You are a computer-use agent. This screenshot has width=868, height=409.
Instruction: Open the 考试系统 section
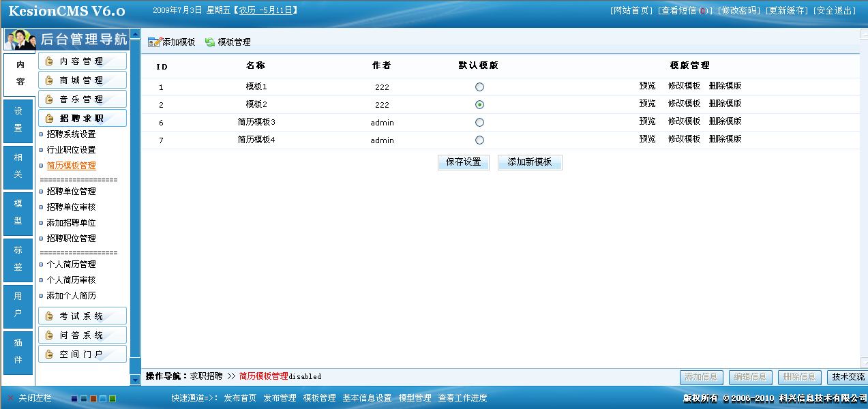(x=83, y=315)
